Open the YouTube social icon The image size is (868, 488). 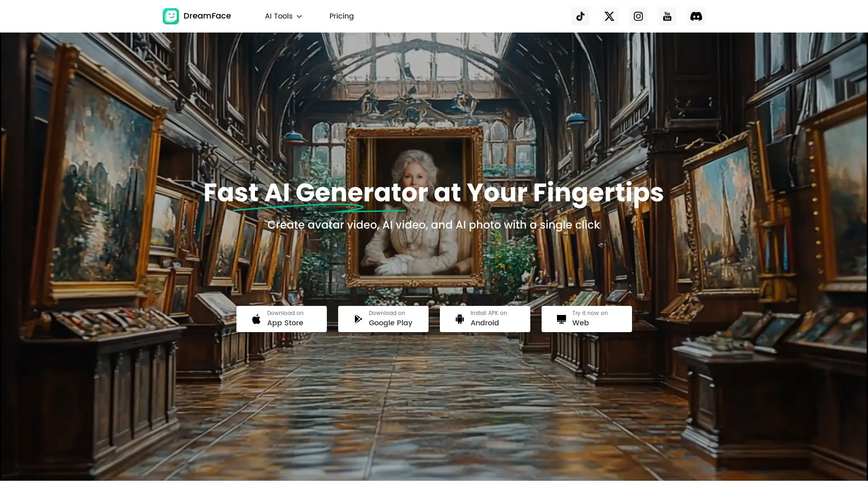tap(667, 16)
